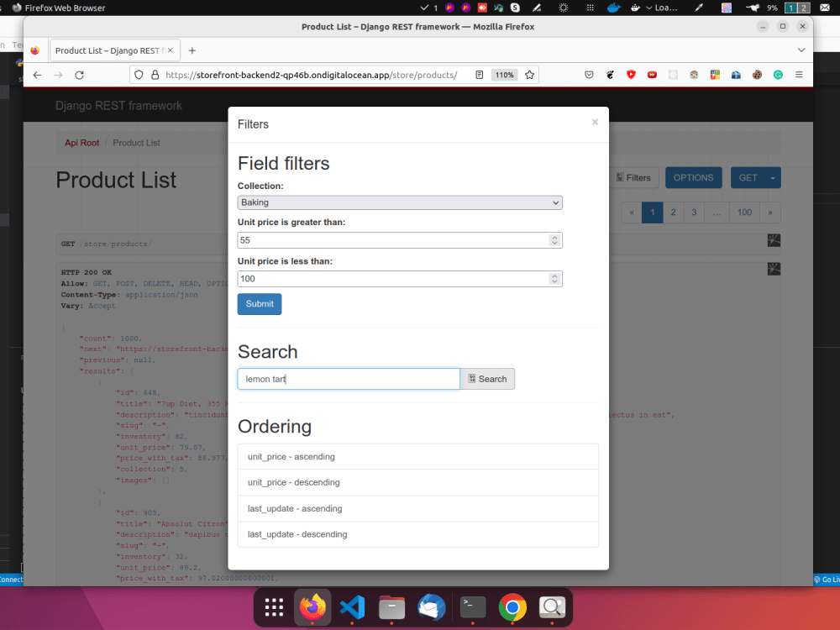Open the Docker whale icon in top panel
Viewport: 840px width, 630px height.
tap(613, 8)
